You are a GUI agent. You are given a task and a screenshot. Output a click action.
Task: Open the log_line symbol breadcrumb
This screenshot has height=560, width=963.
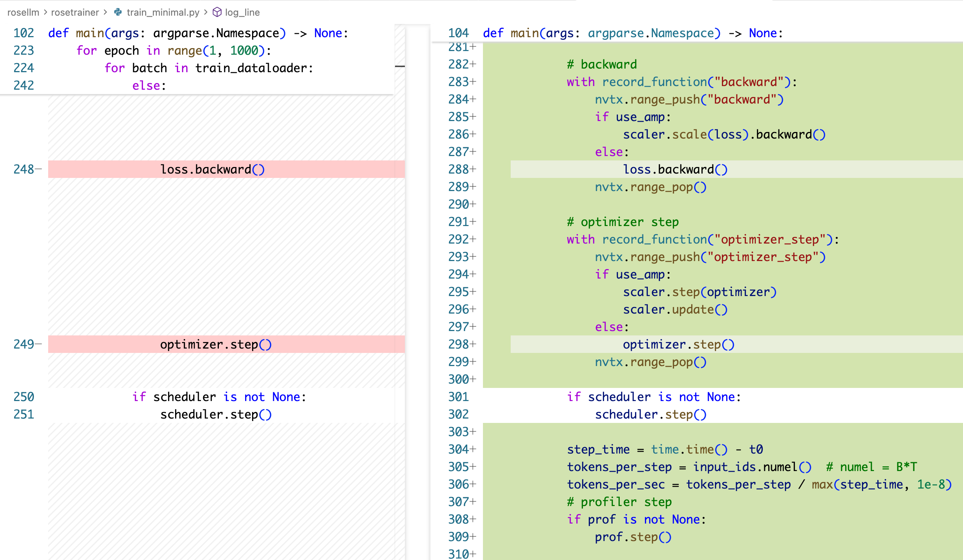click(242, 12)
